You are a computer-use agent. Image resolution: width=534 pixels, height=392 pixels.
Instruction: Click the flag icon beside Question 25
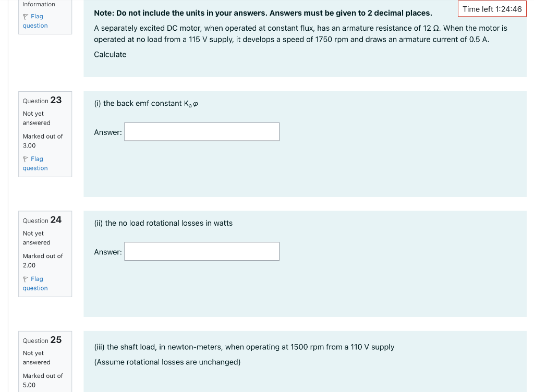(x=26, y=390)
